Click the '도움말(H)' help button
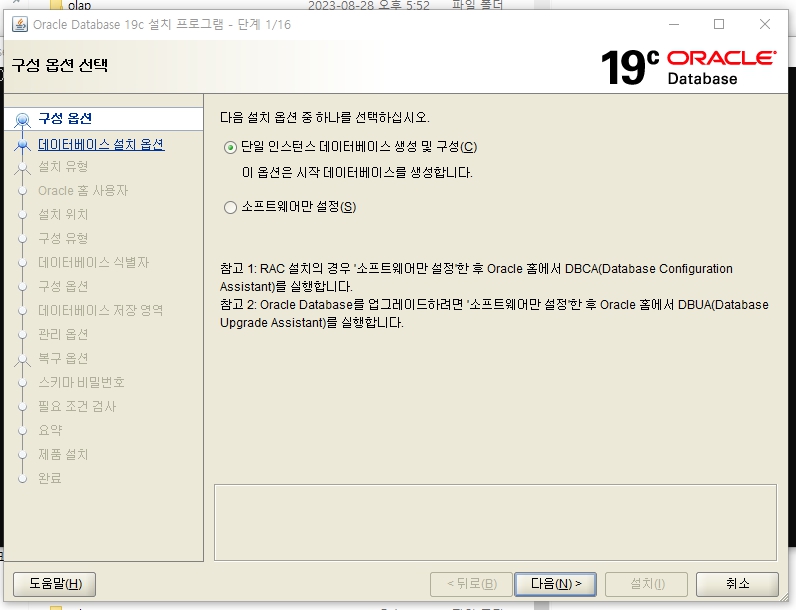This screenshot has width=796, height=610. 54,584
